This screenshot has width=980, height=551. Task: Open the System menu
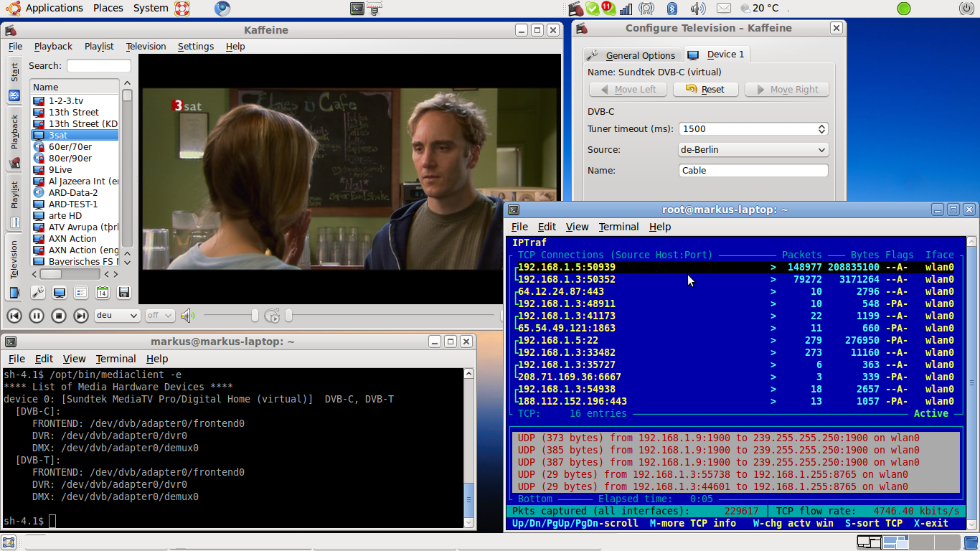(x=151, y=8)
